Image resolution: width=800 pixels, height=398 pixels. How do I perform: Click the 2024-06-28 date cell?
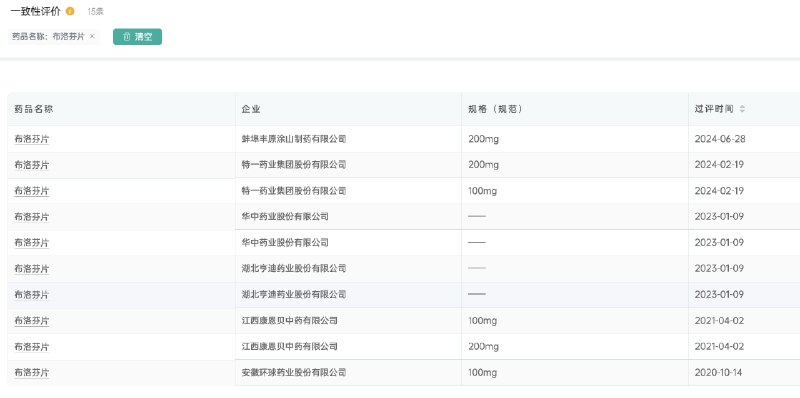[x=720, y=139]
